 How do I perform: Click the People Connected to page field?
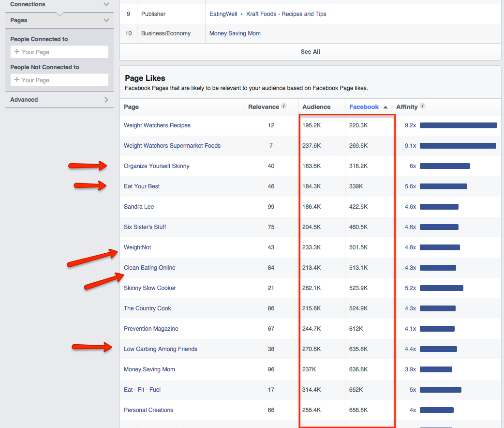pos(59,52)
